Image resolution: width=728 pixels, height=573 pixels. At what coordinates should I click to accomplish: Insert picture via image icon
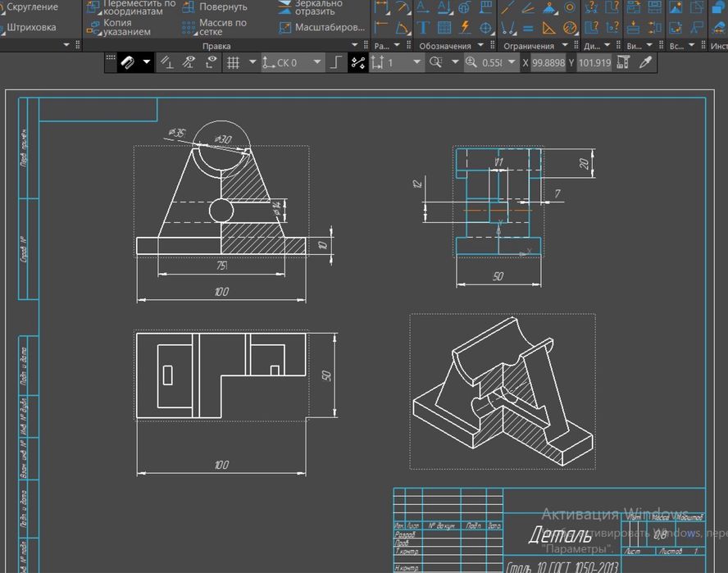(x=676, y=7)
